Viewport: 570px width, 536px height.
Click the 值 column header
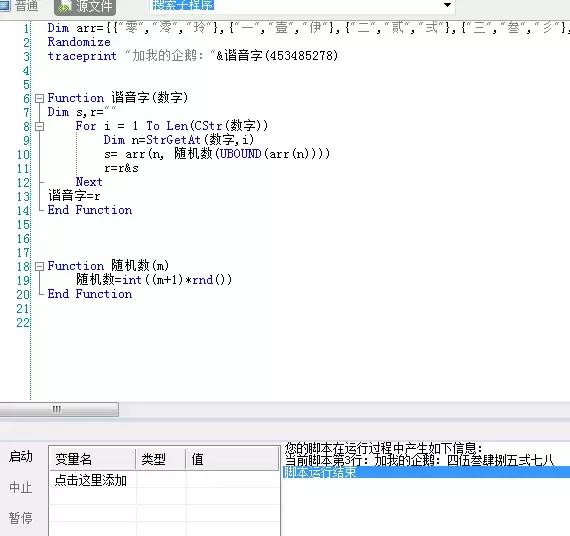click(232, 459)
